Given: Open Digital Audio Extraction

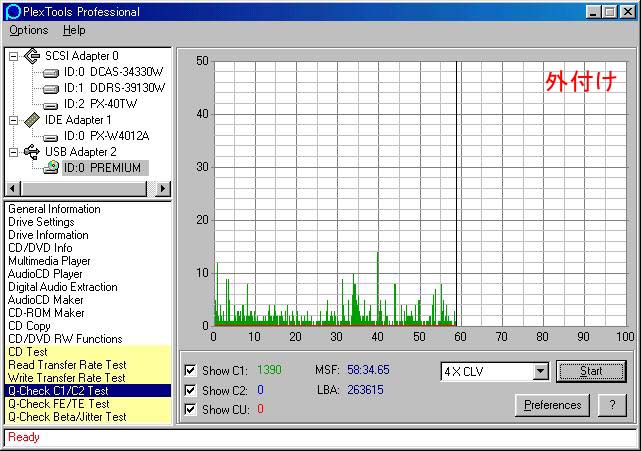Looking at the screenshot, I should tap(63, 287).
